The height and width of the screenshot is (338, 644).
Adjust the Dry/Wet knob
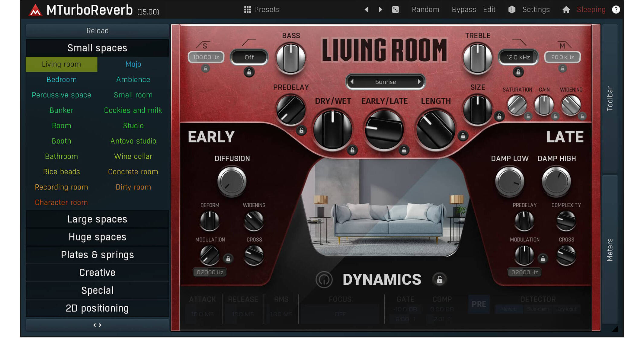(x=332, y=130)
